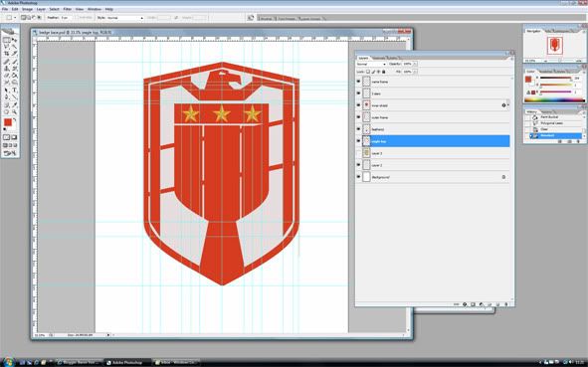Click Adobe Photoshop button in the Windows taskbar

tap(127, 362)
